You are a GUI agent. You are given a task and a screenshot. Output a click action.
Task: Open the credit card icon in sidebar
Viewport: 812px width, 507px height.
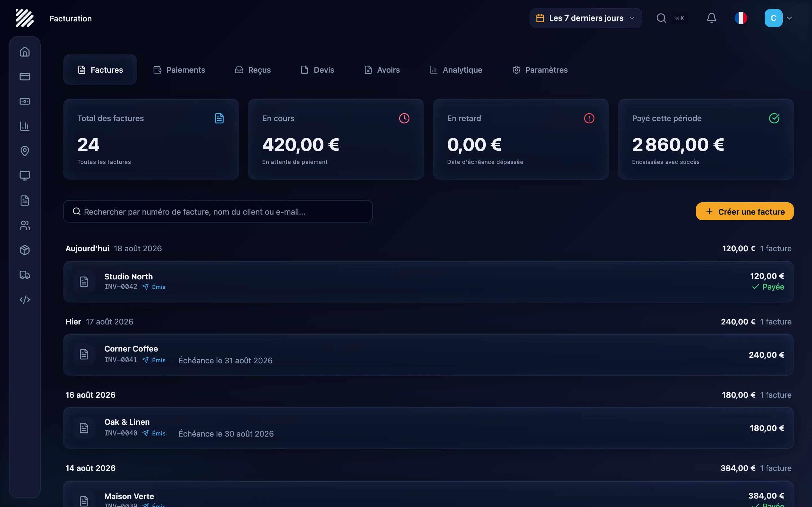click(25, 76)
